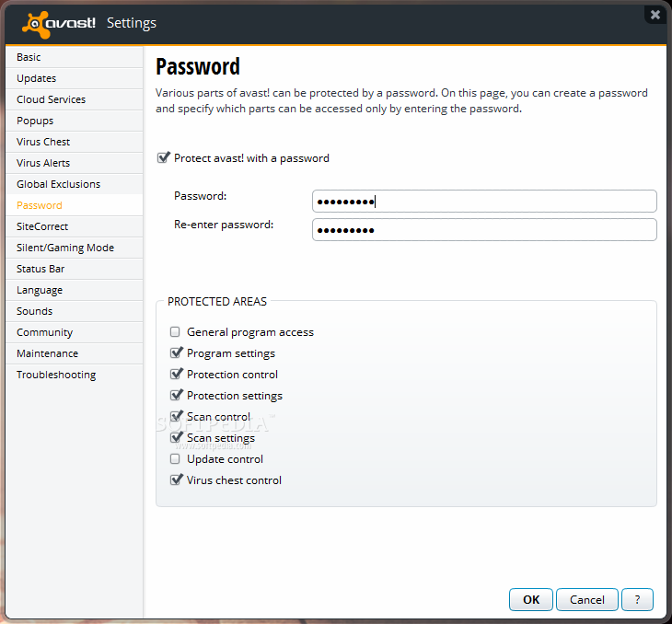
Task: Select Troubleshooting in sidebar
Action: 75,375
